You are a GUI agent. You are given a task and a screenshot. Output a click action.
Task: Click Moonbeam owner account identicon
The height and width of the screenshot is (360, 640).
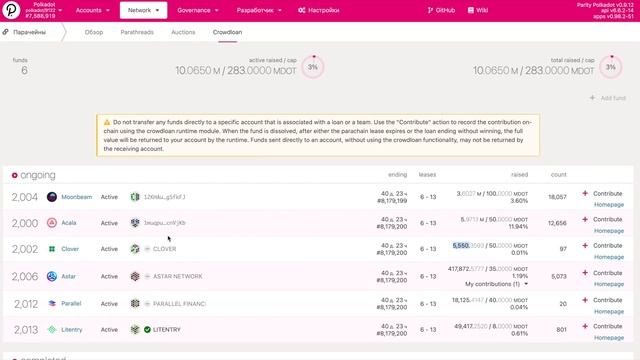[x=135, y=197]
